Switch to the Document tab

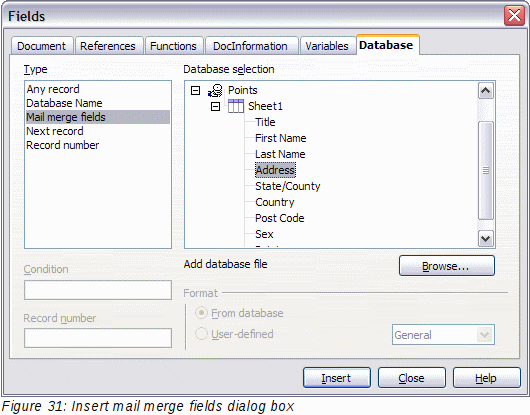point(42,46)
